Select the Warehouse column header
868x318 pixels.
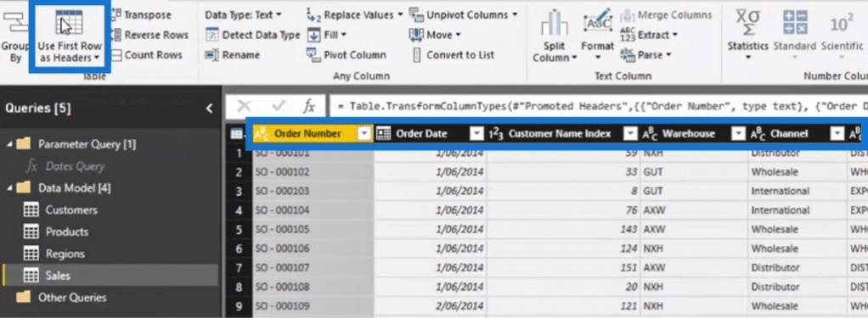pos(688,133)
